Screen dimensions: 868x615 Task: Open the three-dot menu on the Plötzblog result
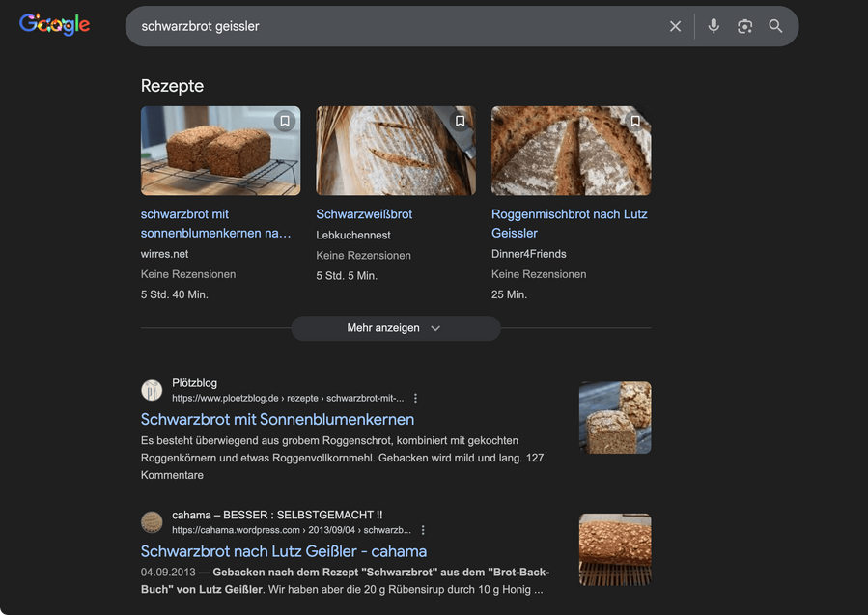point(414,397)
